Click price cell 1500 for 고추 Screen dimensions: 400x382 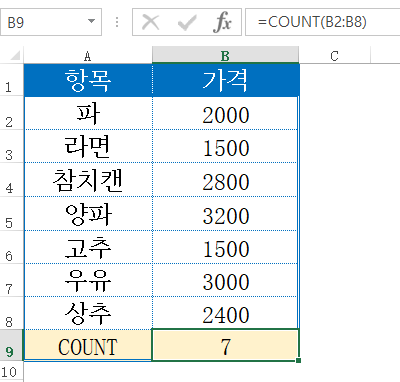(226, 247)
